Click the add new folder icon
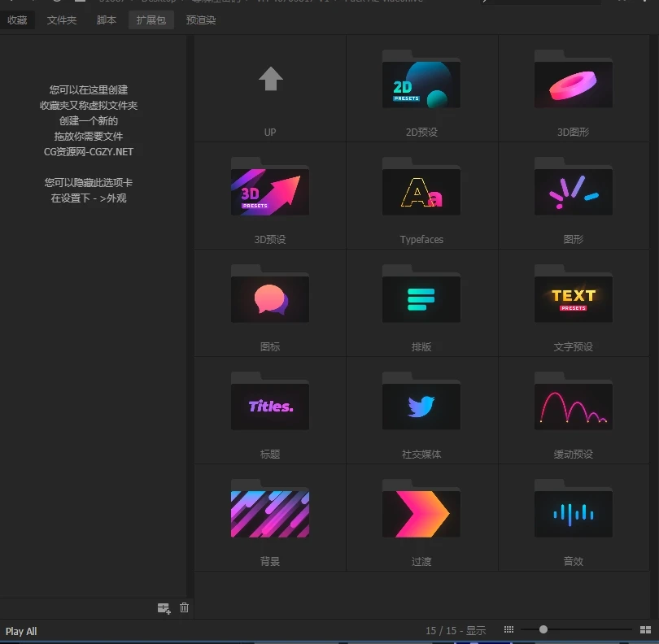659x644 pixels. pos(164,608)
